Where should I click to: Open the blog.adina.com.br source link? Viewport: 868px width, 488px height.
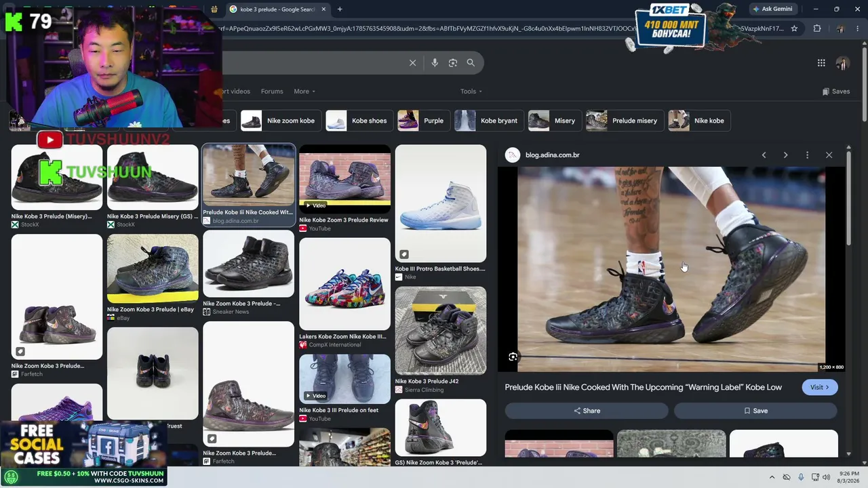(x=553, y=155)
